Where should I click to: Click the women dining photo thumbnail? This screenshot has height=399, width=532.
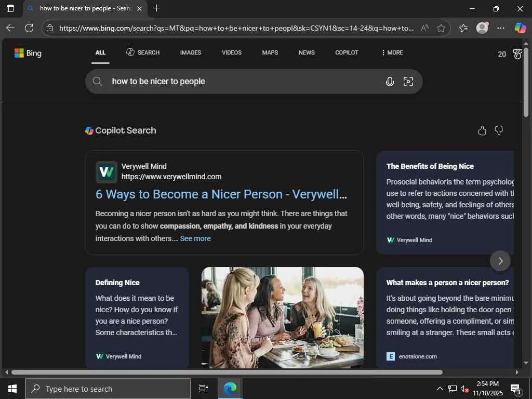[283, 317]
